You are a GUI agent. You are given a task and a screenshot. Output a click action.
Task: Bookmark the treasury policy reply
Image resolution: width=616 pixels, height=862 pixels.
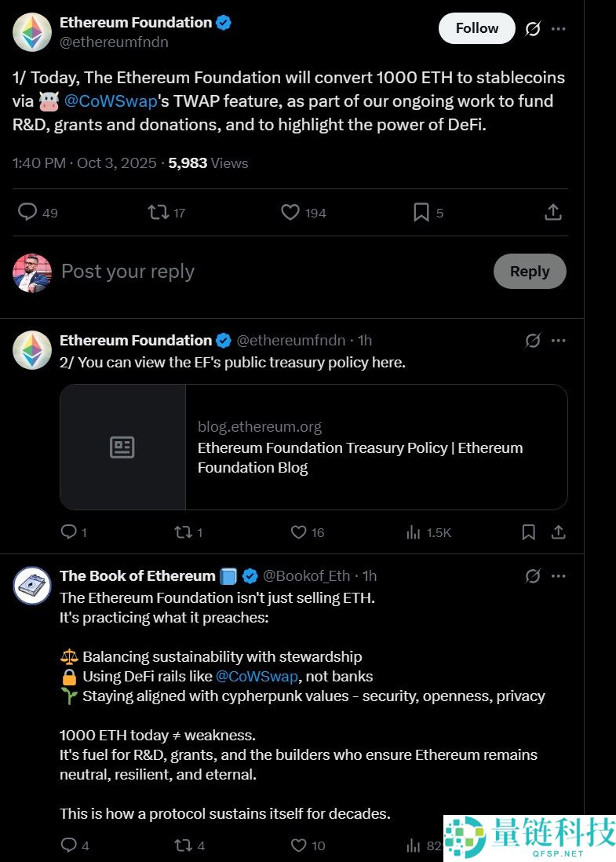point(529,532)
